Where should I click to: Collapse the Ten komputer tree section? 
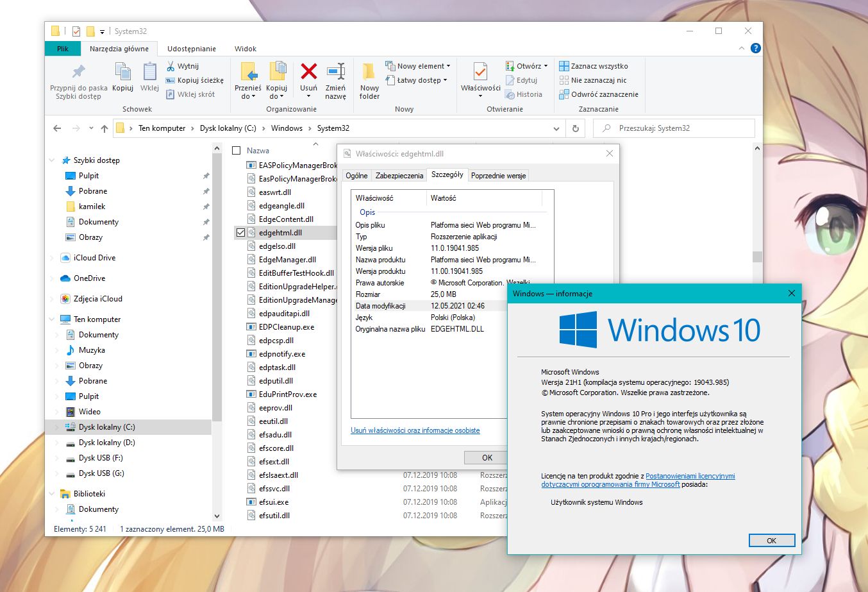(x=52, y=319)
